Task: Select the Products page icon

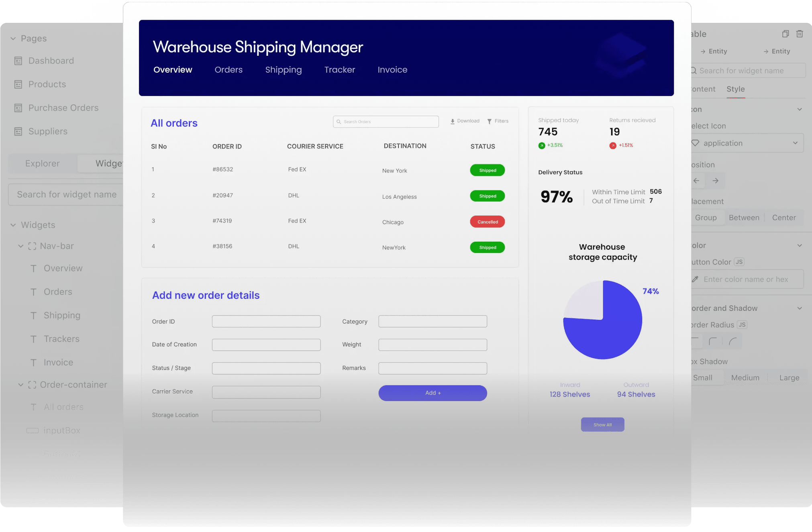Action: pos(18,84)
